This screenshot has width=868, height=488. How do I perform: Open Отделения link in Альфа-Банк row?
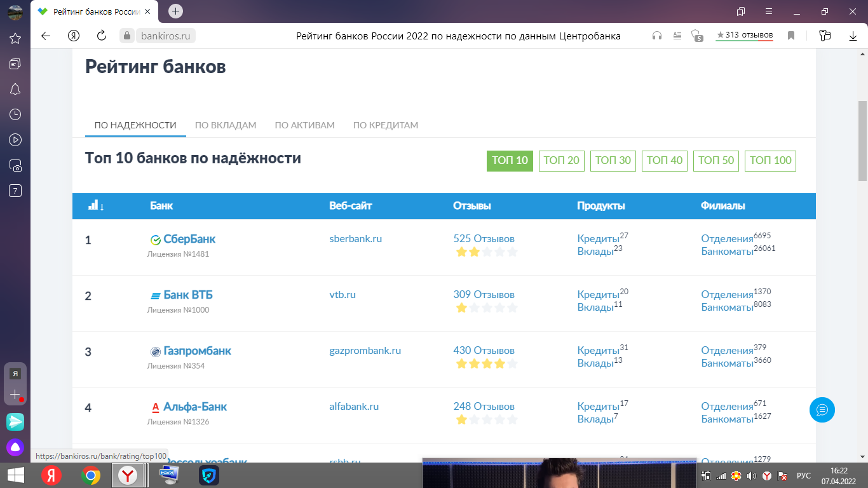pyautogui.click(x=727, y=407)
